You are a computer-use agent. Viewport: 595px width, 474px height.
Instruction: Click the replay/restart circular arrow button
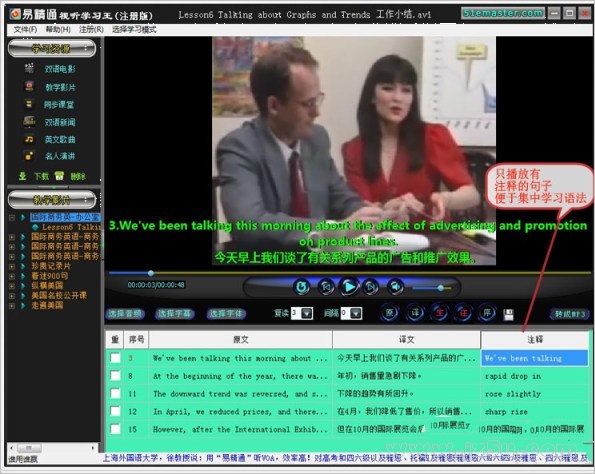coord(302,287)
